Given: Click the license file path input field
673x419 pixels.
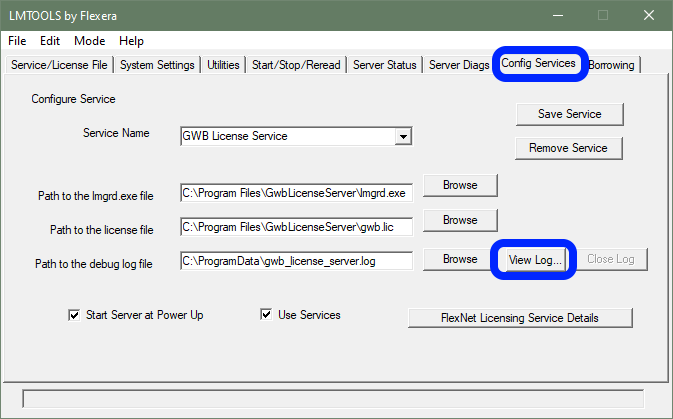Looking at the screenshot, I should (x=297, y=227).
